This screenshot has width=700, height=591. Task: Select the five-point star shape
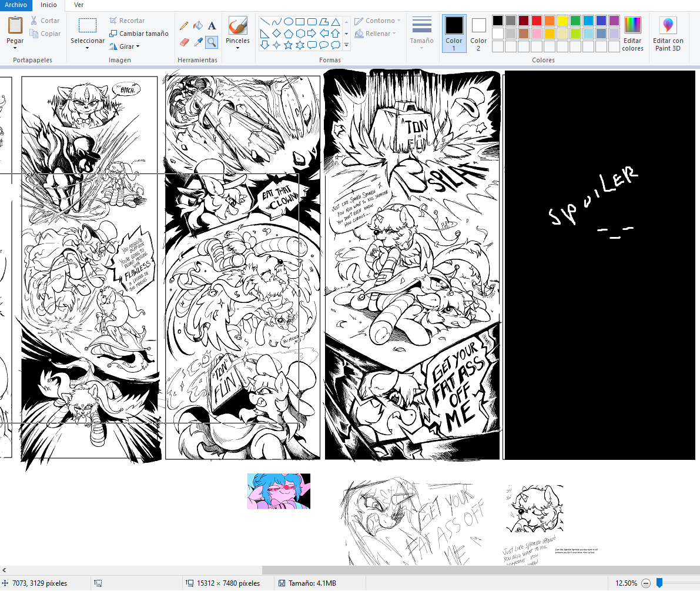[x=289, y=45]
